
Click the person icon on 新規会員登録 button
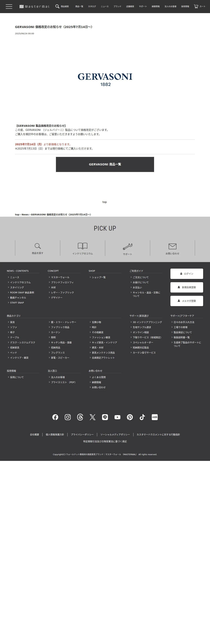pyautogui.click(x=179, y=287)
